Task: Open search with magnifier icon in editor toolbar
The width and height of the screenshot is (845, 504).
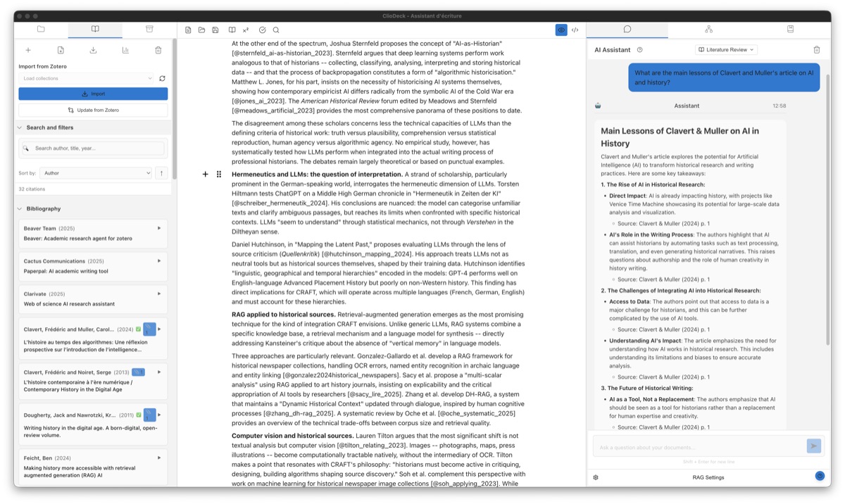Action: [275, 30]
